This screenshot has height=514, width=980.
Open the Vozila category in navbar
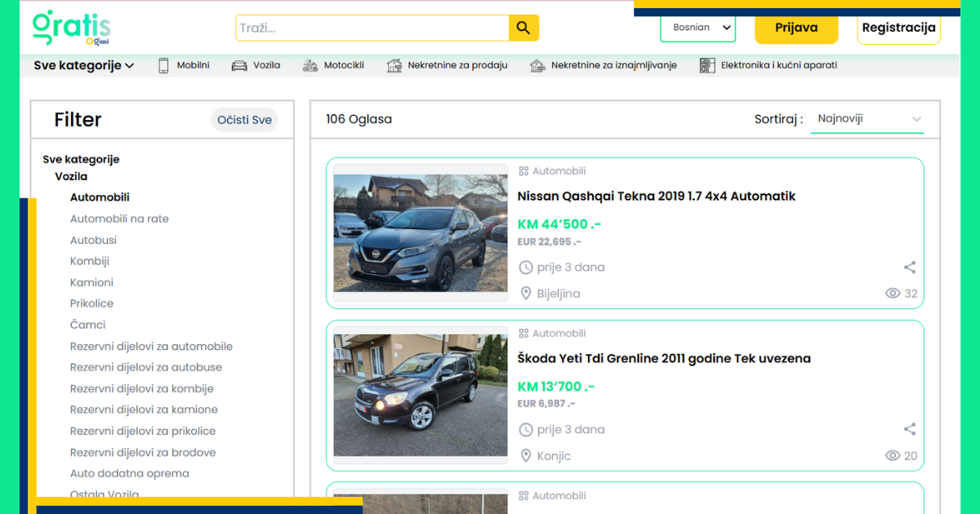266,65
